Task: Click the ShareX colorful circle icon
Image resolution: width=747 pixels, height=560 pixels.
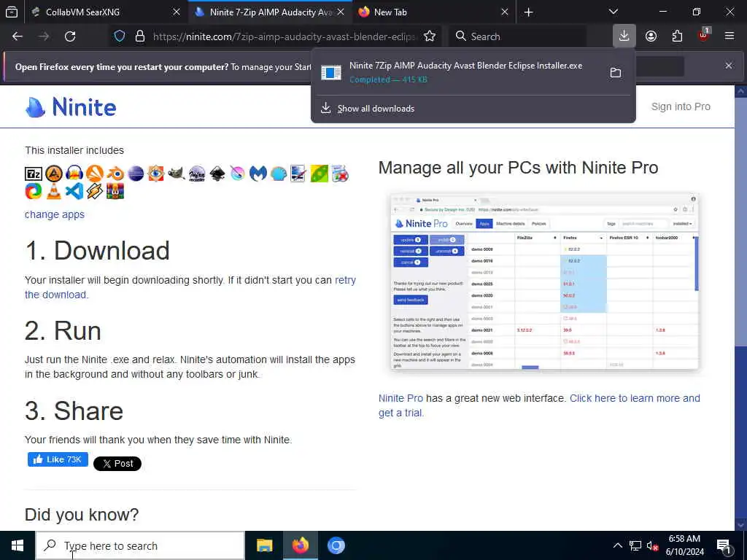Action: 34,191
